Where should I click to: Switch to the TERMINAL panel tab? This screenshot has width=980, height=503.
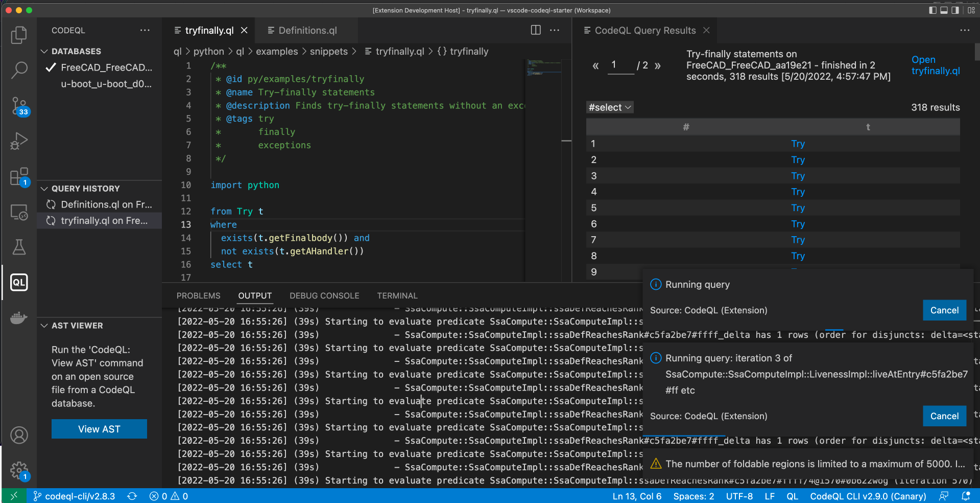click(397, 295)
